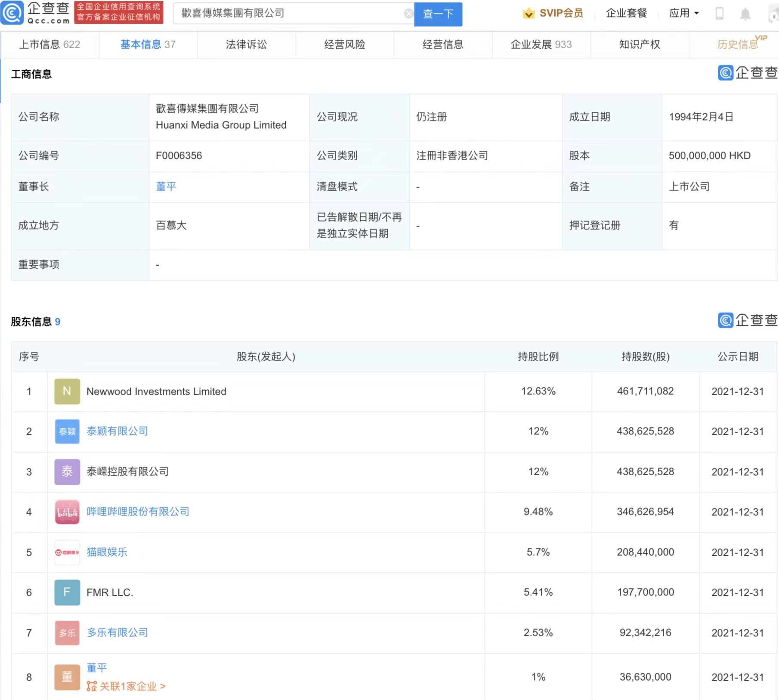The height and width of the screenshot is (700, 779).
Task: Select the Newwood Investments Limited name
Action: tap(156, 391)
